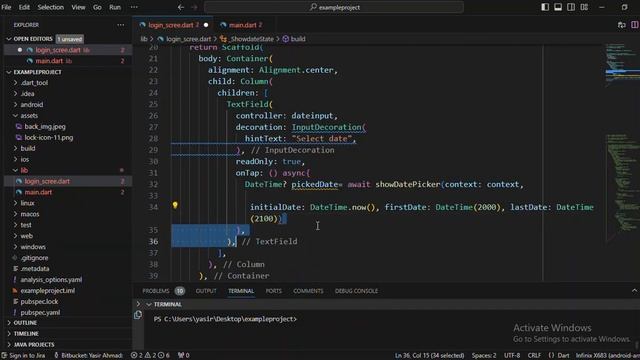Go back with the navigation arrow

[181, 7]
